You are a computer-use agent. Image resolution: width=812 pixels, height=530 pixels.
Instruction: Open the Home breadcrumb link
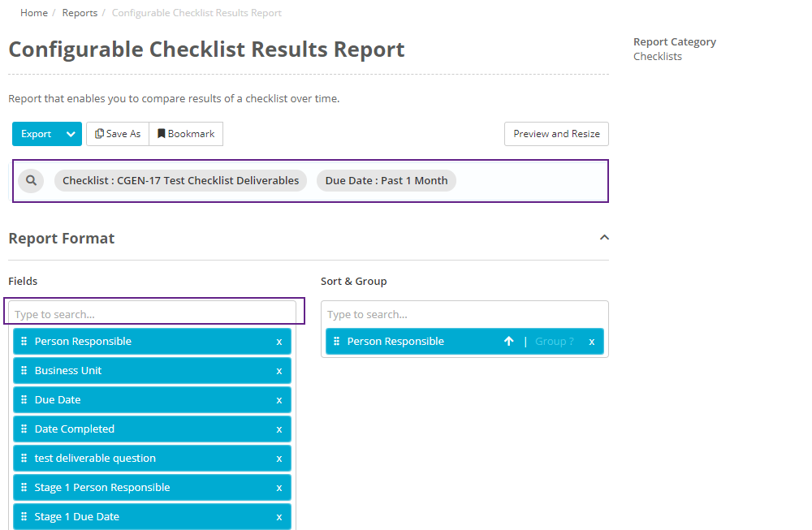(x=33, y=12)
